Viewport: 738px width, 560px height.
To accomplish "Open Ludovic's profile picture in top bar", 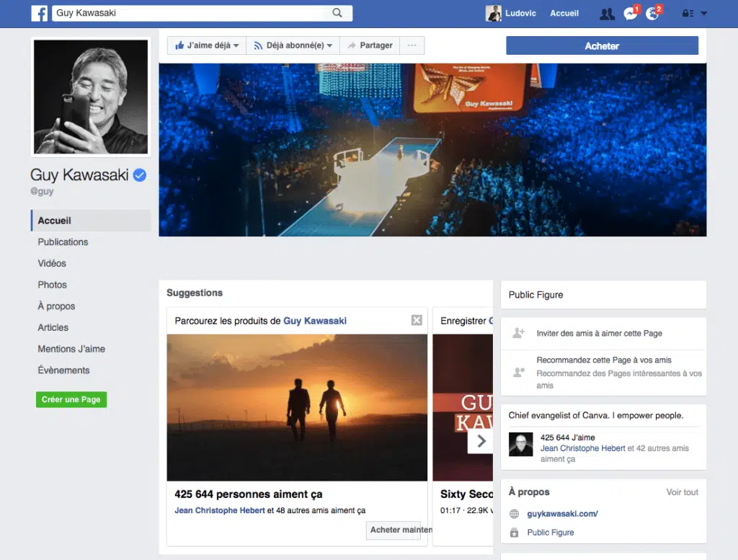I will (x=493, y=13).
